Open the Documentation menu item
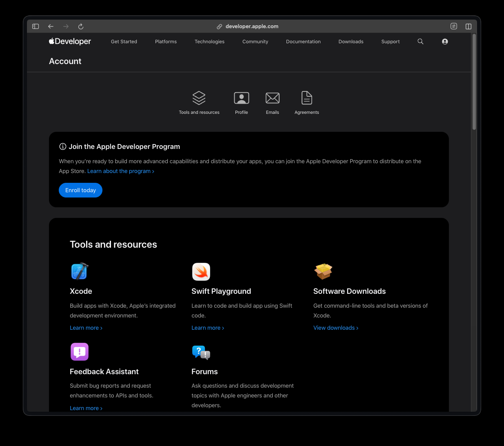This screenshot has width=504, height=446. 303,42
